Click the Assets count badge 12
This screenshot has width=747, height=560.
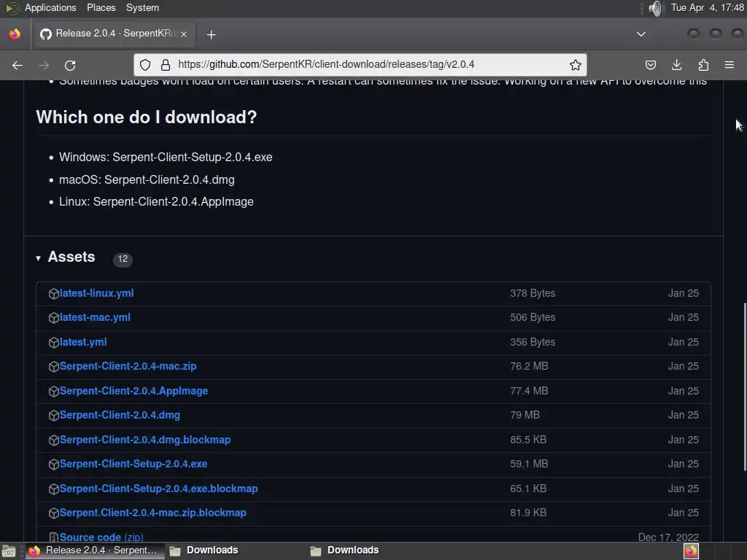tap(123, 259)
